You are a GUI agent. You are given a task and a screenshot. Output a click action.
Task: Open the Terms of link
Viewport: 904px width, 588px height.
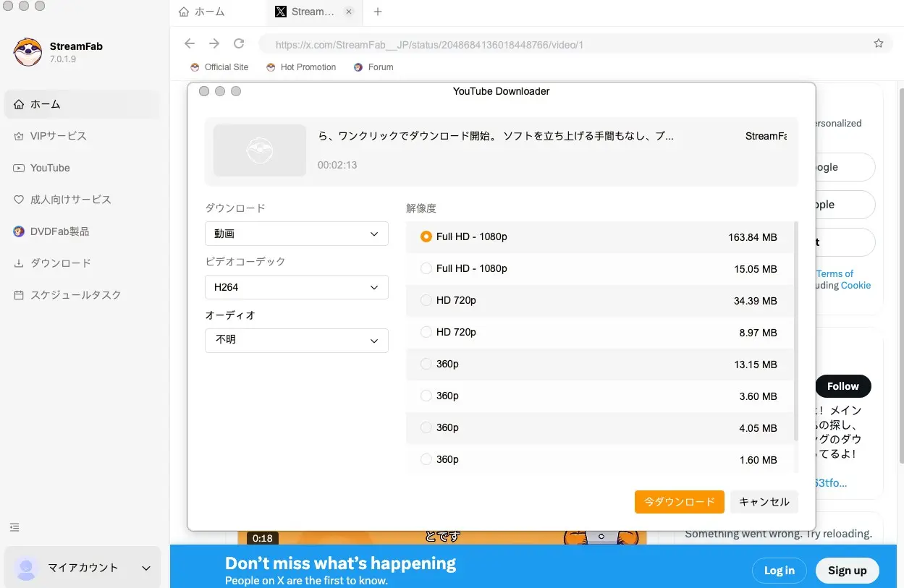tap(835, 273)
